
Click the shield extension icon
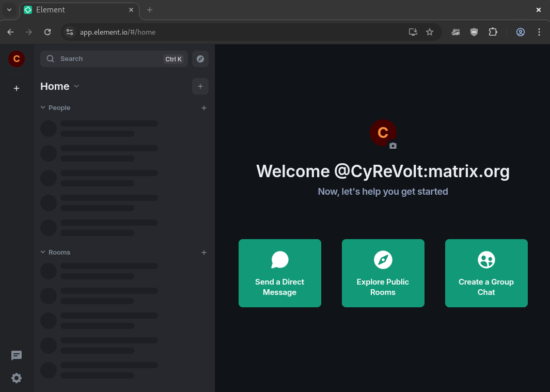[x=474, y=32]
